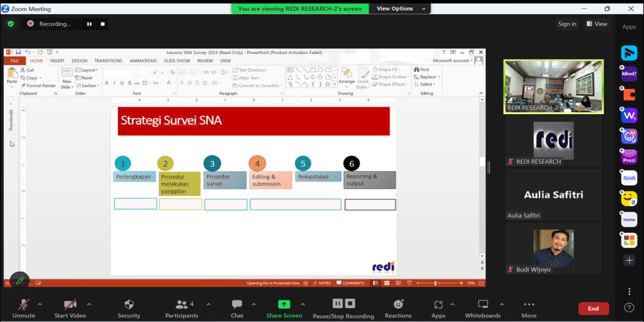Click the Start Video camera icon

(70, 305)
